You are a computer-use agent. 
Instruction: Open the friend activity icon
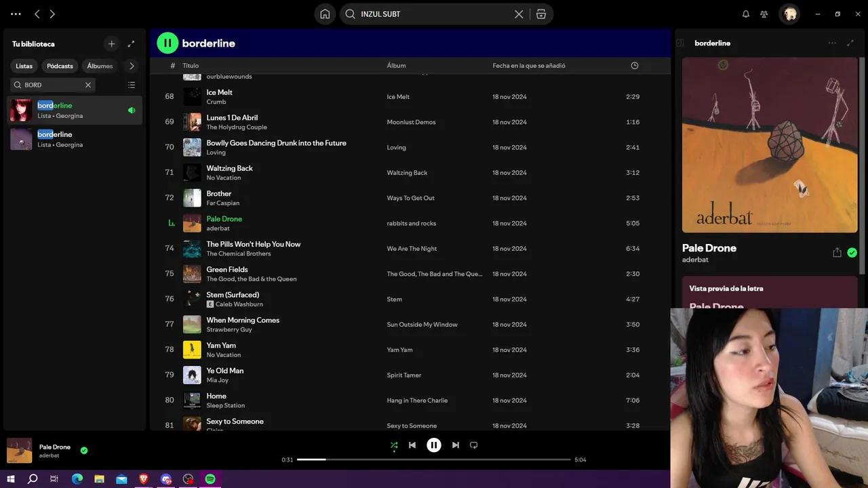pyautogui.click(x=764, y=14)
